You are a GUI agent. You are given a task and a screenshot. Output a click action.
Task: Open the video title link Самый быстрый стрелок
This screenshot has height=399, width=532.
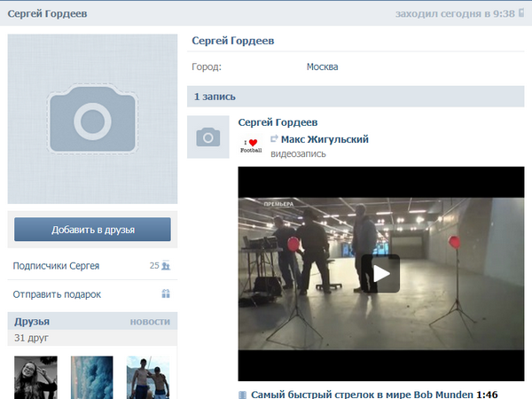pyautogui.click(x=362, y=394)
